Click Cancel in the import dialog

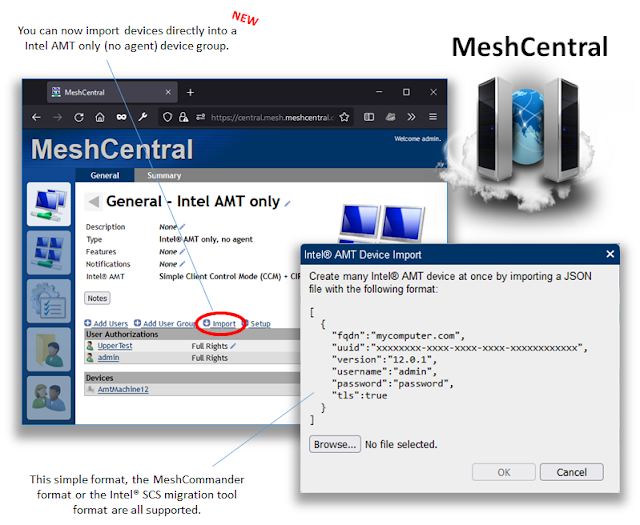click(x=571, y=472)
